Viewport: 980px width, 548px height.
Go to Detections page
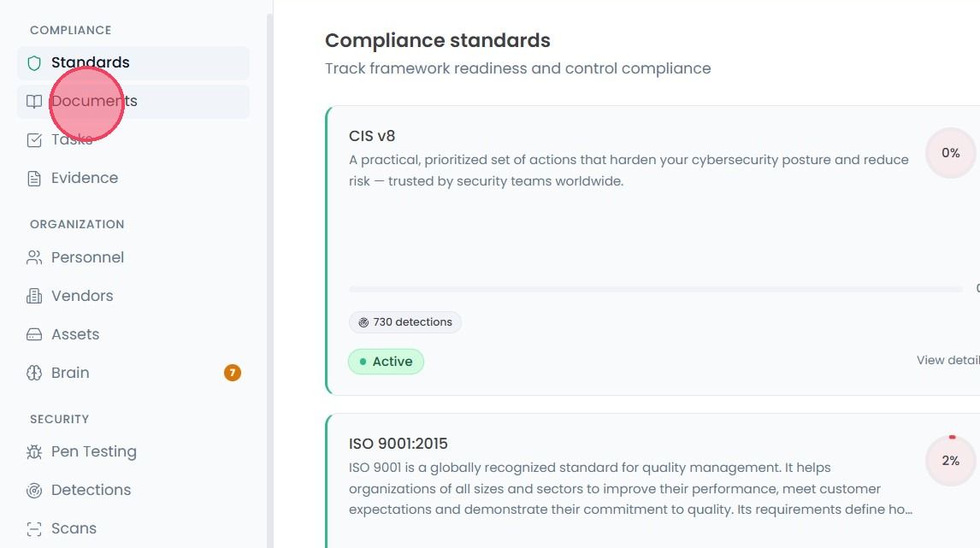(x=133, y=490)
